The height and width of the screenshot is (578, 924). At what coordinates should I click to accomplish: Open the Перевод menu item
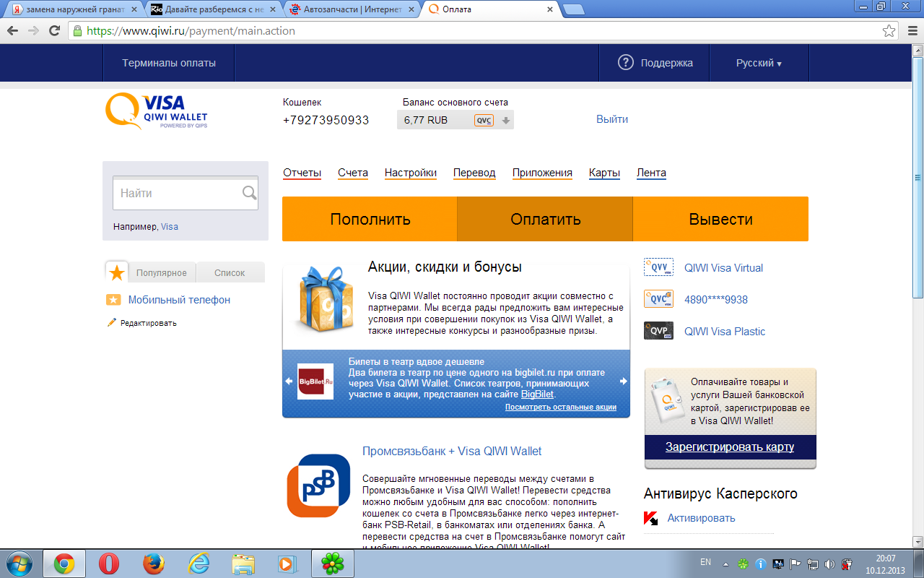(x=474, y=173)
